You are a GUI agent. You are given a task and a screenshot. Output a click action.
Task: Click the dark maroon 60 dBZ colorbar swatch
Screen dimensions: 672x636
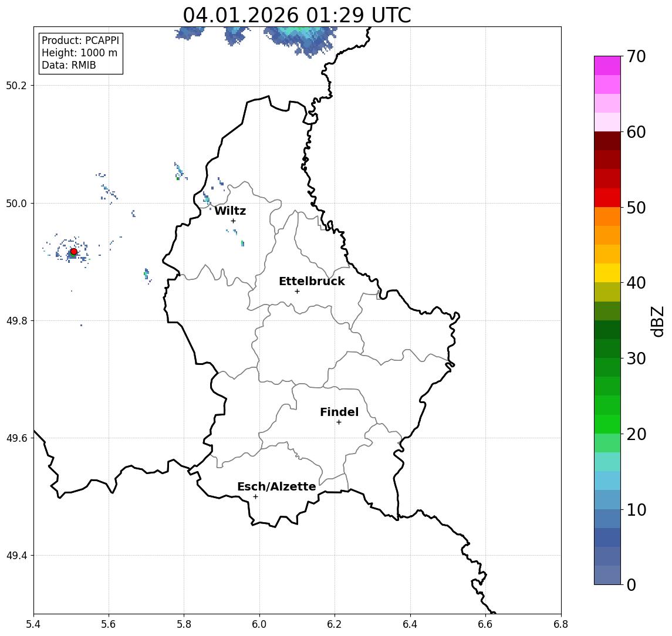(x=607, y=141)
